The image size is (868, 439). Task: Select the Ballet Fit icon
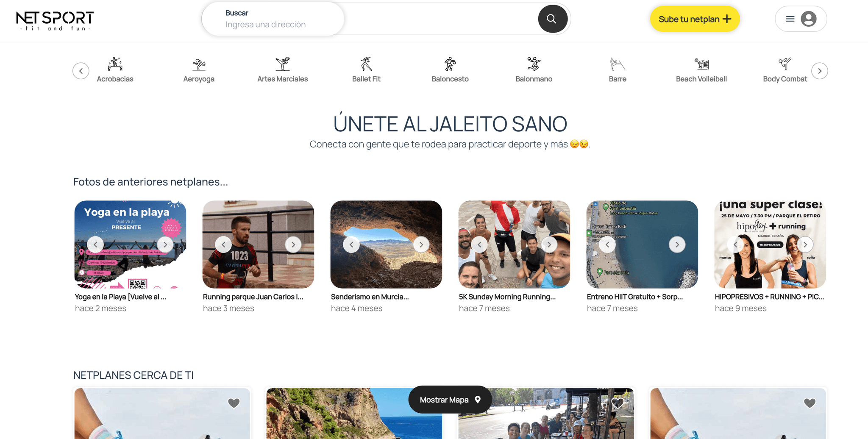pos(366,64)
